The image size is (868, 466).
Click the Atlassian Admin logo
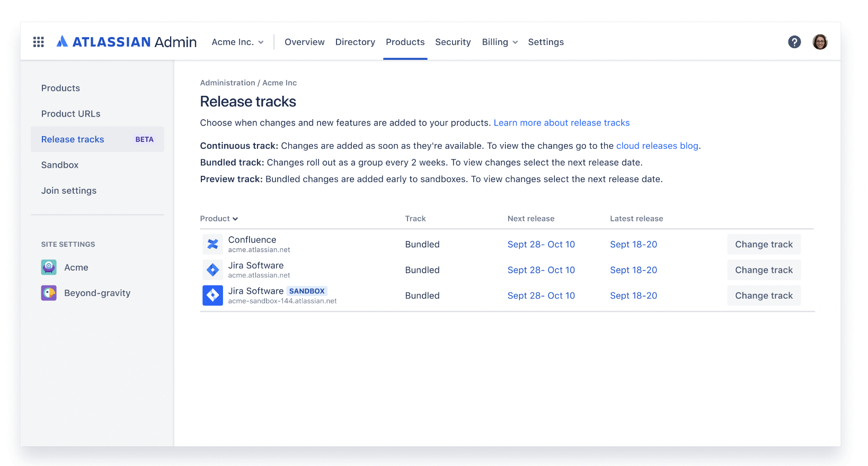tap(126, 42)
